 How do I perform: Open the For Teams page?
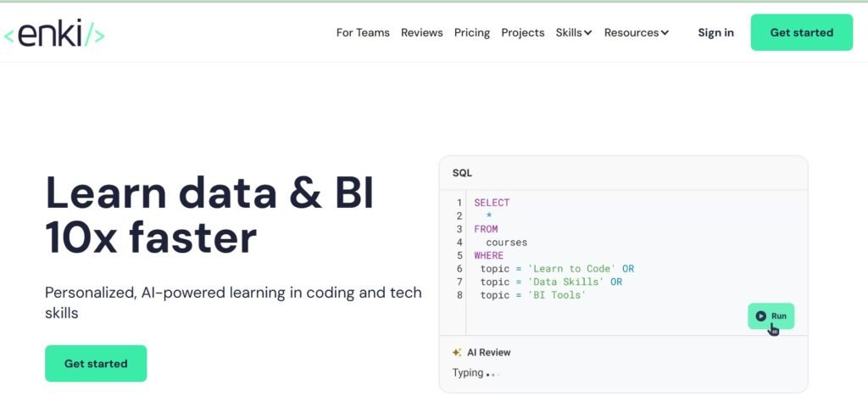click(x=363, y=33)
